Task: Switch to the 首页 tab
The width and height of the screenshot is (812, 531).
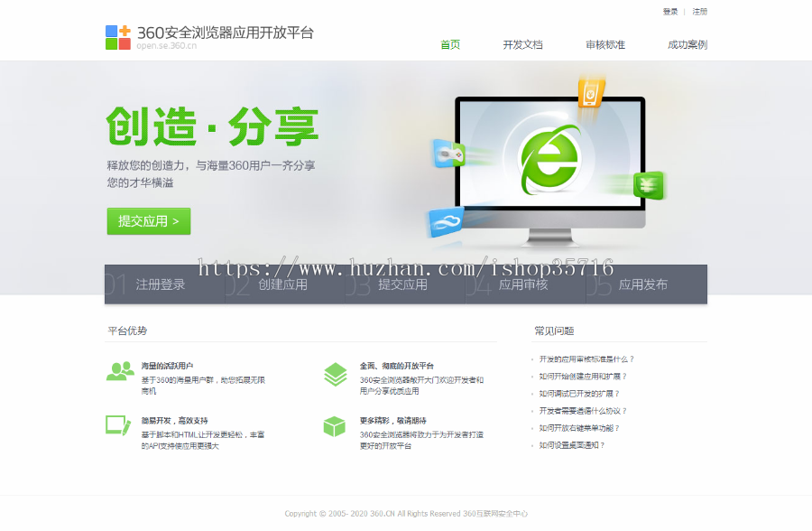Action: pos(449,43)
